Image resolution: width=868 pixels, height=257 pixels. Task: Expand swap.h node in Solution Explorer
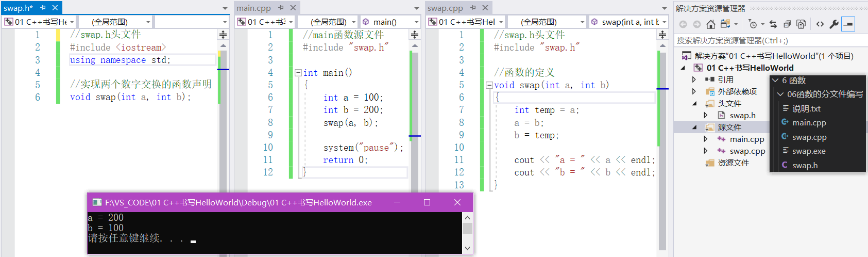706,115
